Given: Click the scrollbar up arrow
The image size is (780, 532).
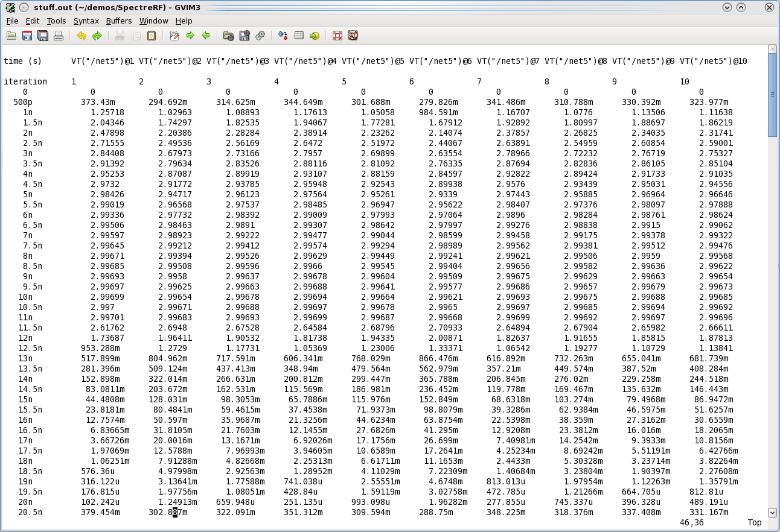Looking at the screenshot, I should click(x=772, y=50).
